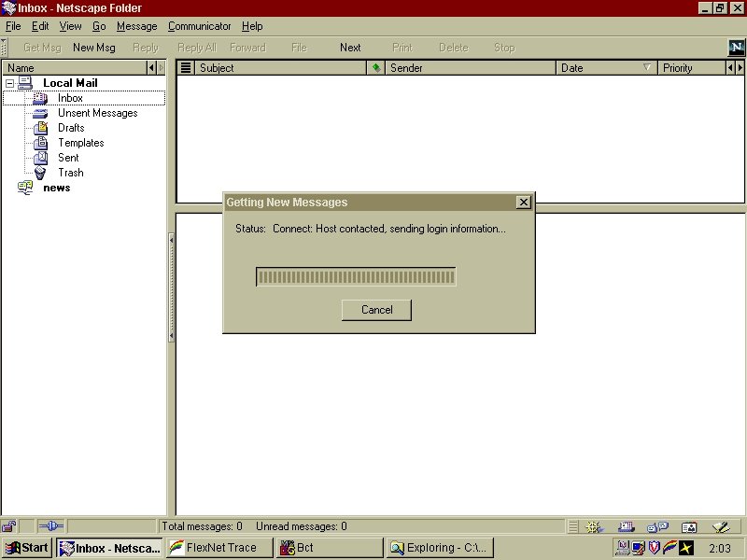Open the Unsent Messages folder

coord(97,113)
